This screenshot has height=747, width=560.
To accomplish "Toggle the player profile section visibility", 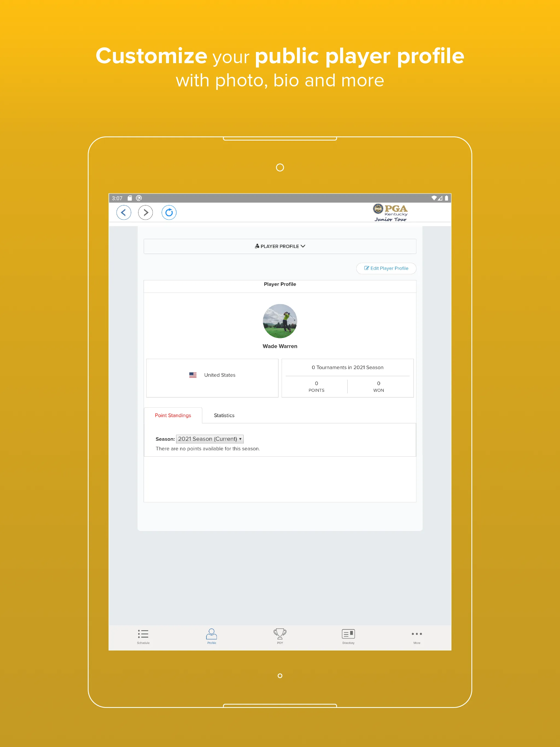I will [x=280, y=246].
